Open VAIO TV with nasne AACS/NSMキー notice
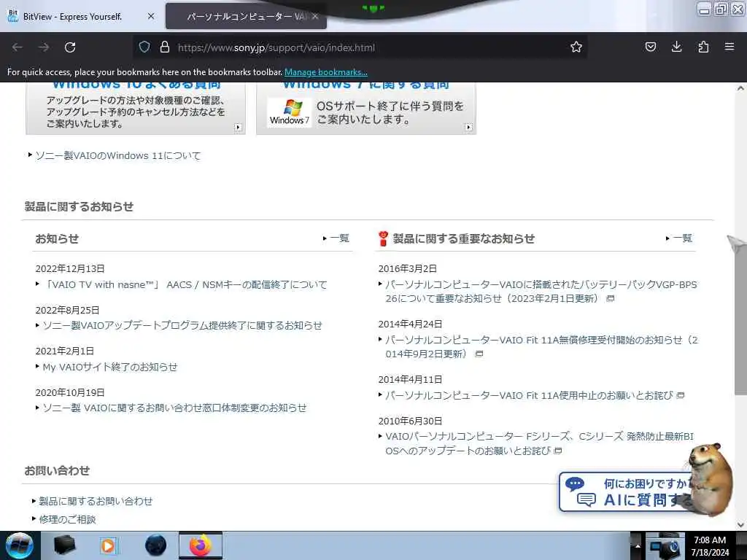 click(x=185, y=285)
